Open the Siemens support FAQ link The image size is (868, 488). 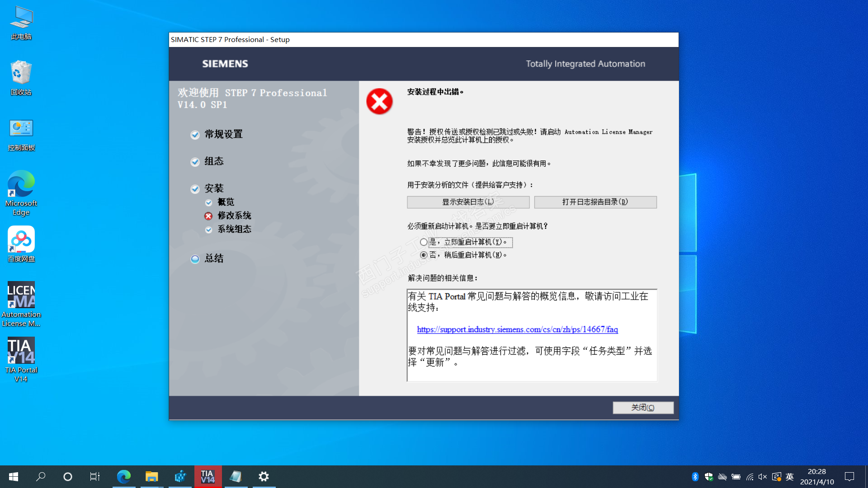(x=517, y=329)
